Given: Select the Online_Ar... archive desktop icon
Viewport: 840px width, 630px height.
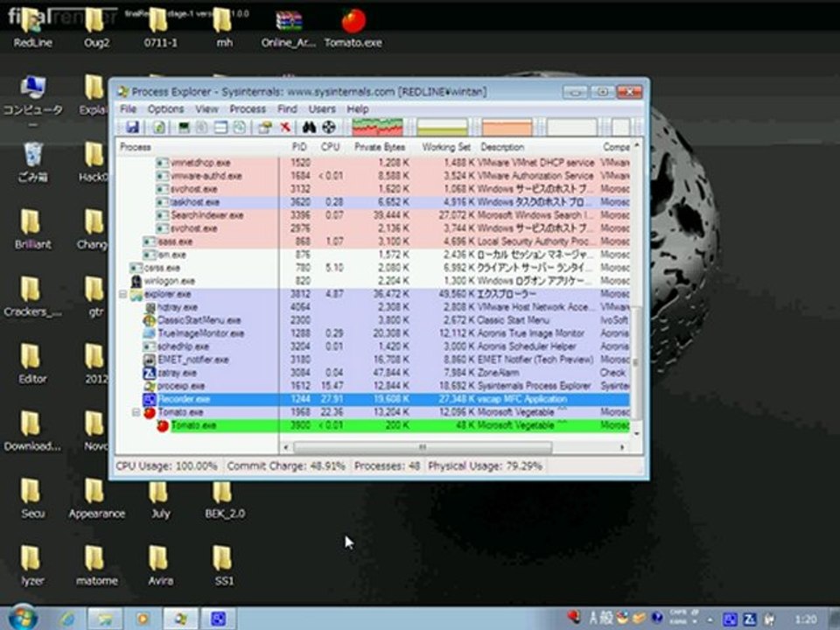Looking at the screenshot, I should (289, 28).
